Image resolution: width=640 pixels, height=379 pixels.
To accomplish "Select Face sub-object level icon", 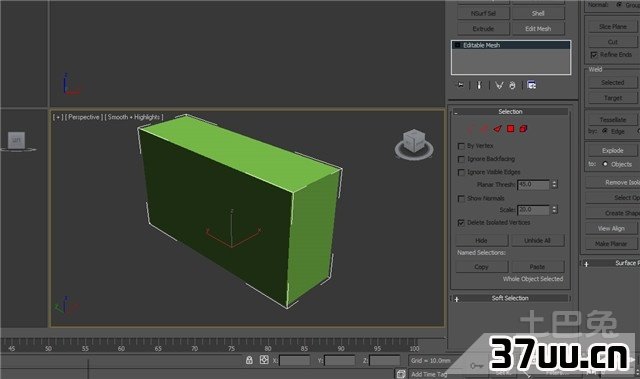I will point(497,129).
